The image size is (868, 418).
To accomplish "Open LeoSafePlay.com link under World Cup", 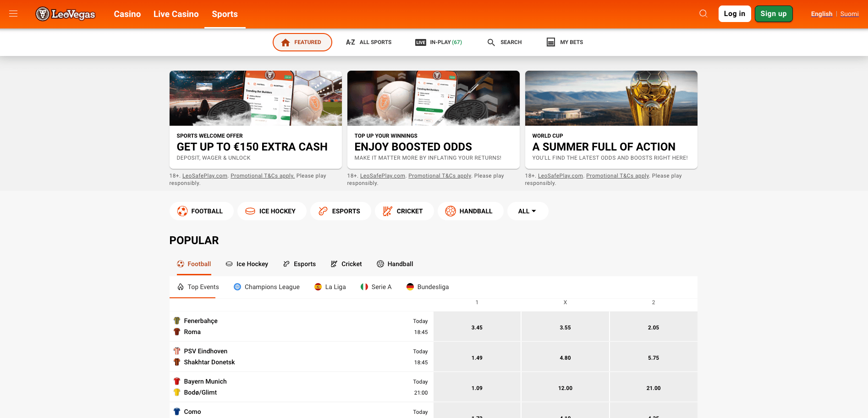I will pyautogui.click(x=560, y=176).
